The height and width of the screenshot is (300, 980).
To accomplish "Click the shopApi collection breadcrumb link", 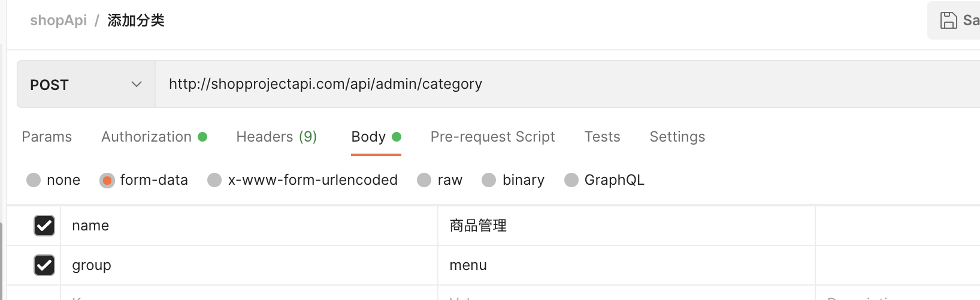I will pyautogui.click(x=58, y=20).
